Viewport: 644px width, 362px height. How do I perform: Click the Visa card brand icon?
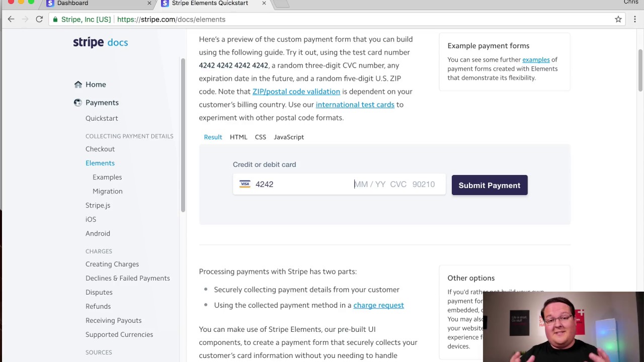(x=245, y=184)
